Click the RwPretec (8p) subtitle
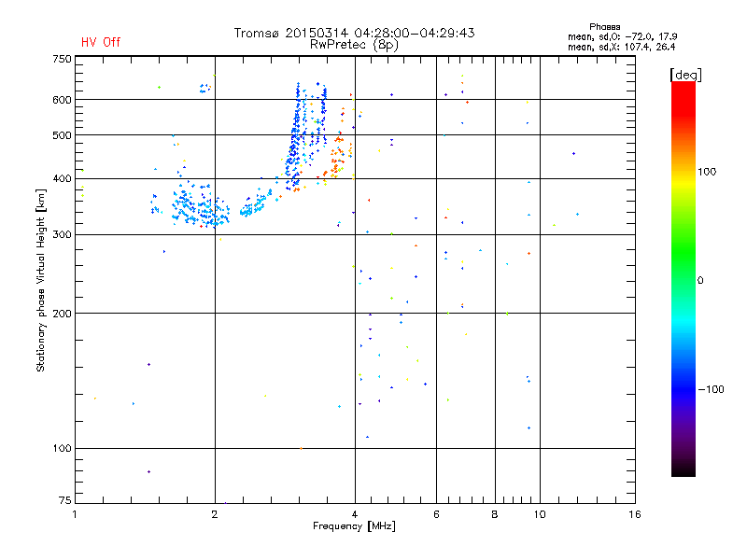 (354, 44)
